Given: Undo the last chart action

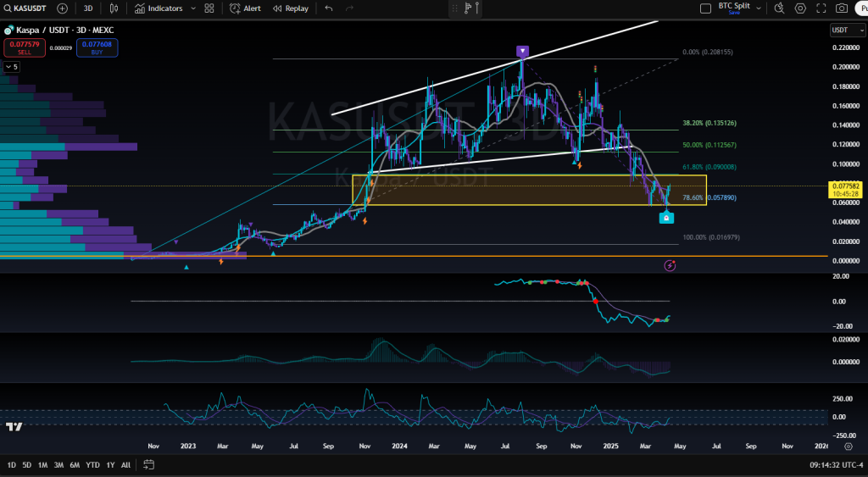Looking at the screenshot, I should (x=329, y=8).
